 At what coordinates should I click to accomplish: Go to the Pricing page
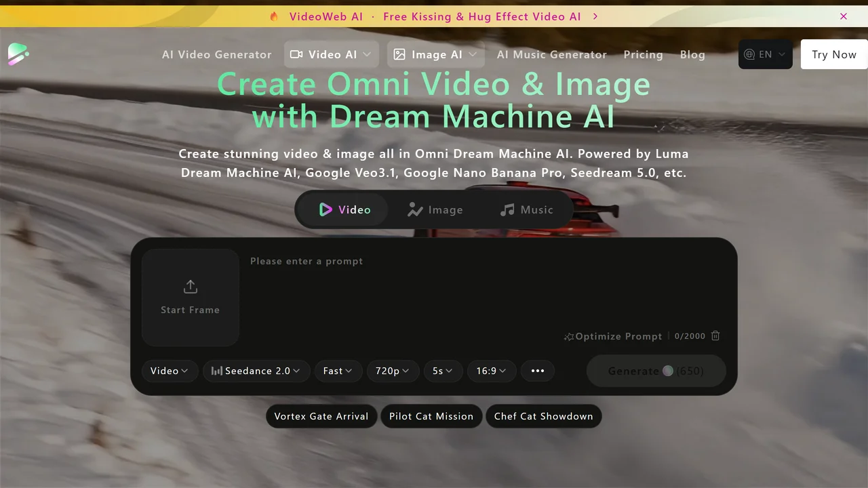point(644,54)
